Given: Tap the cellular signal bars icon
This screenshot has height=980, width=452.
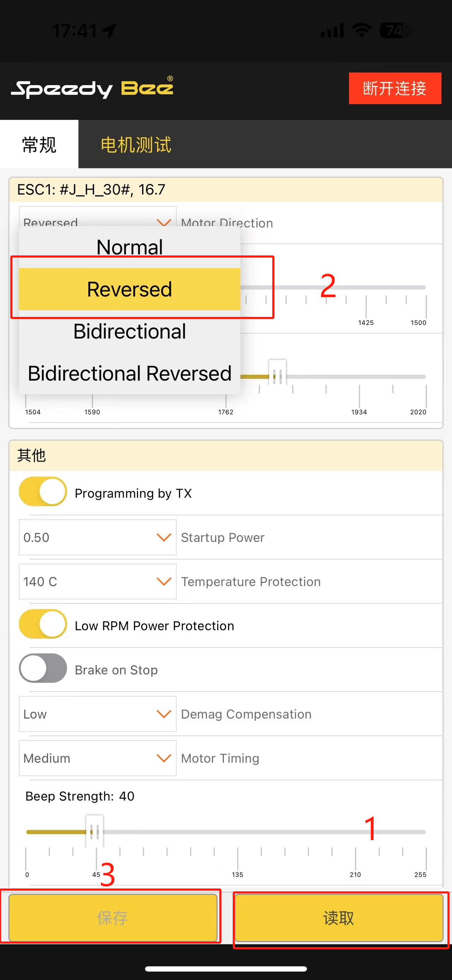Looking at the screenshot, I should tap(332, 30).
